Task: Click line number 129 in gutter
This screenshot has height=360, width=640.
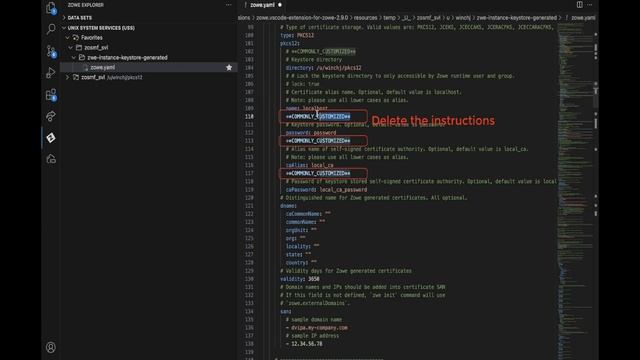Action: pos(249,271)
